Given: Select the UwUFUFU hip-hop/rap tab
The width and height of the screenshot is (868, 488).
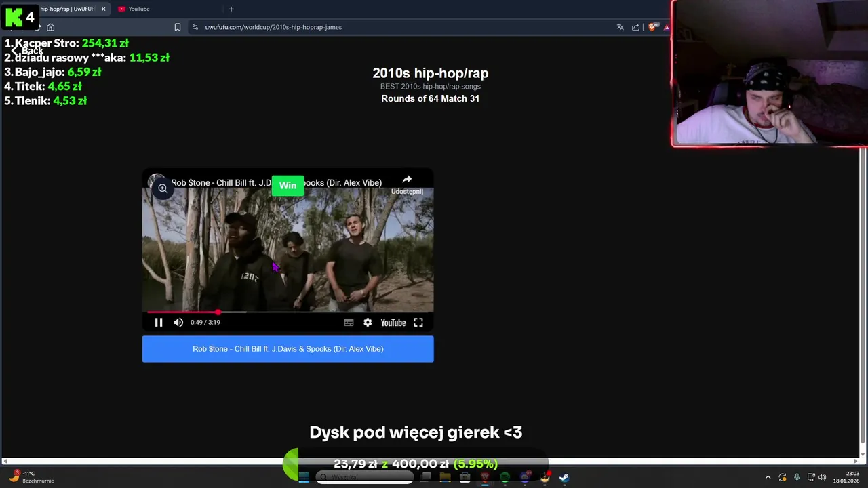Looking at the screenshot, I should point(66,9).
